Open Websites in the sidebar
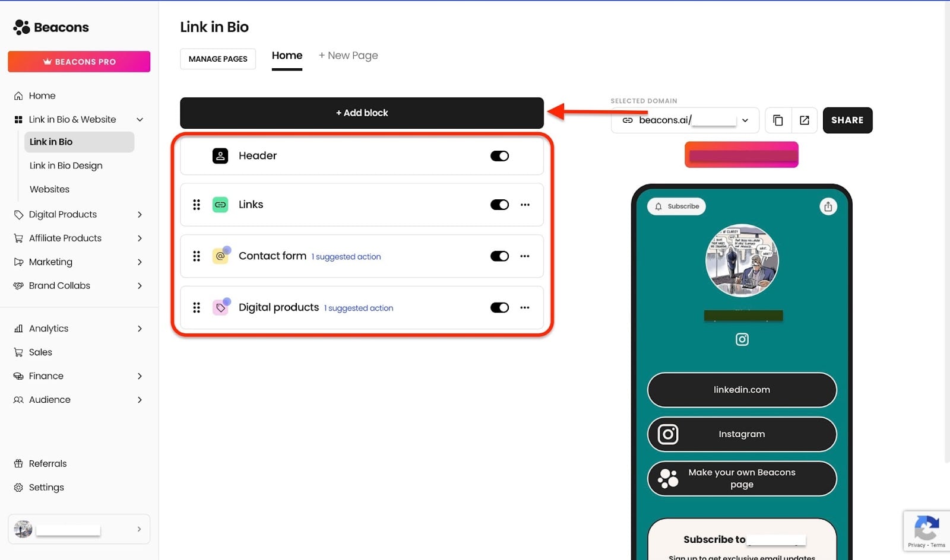The height and width of the screenshot is (560, 950). tap(49, 189)
